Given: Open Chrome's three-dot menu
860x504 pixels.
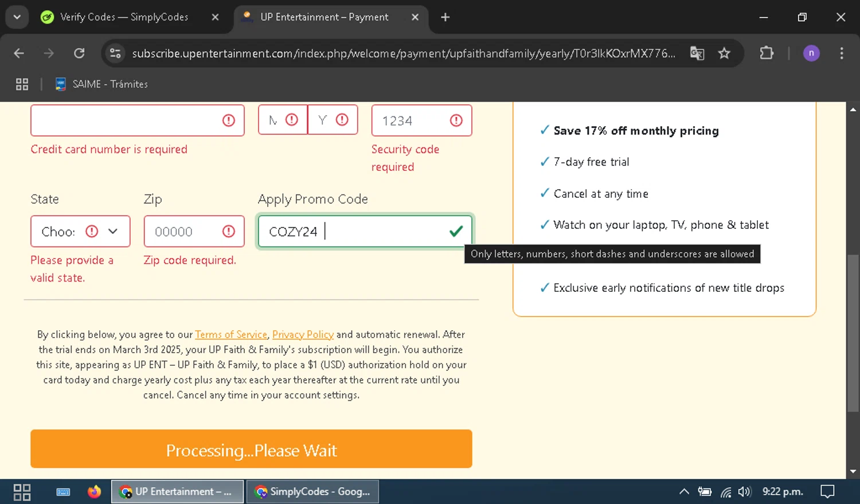Looking at the screenshot, I should [x=842, y=53].
